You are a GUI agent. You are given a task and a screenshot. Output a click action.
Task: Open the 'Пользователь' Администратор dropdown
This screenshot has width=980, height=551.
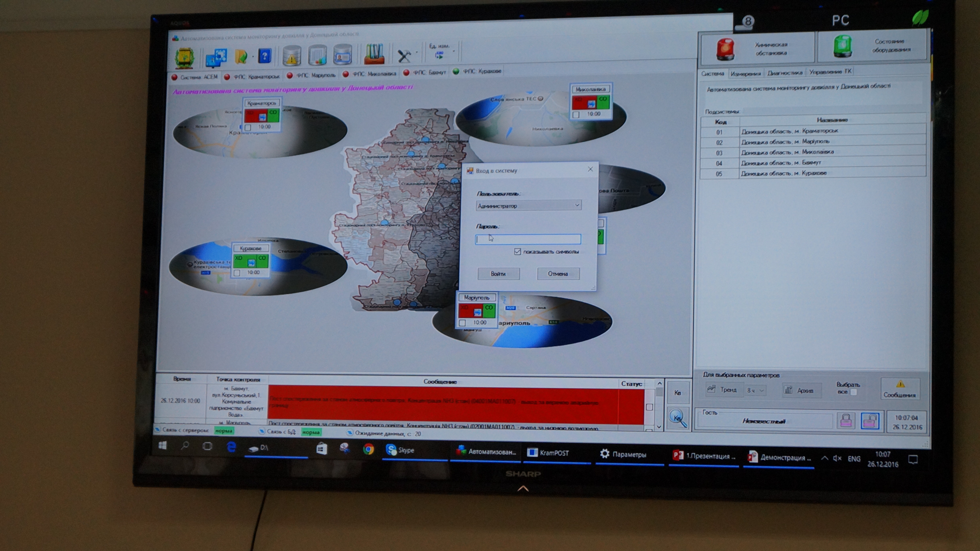tap(529, 206)
